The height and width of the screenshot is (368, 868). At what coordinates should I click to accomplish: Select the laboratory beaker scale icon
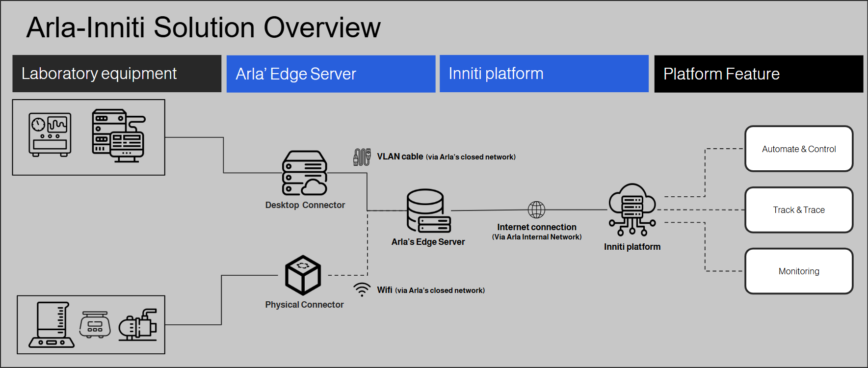point(52,325)
